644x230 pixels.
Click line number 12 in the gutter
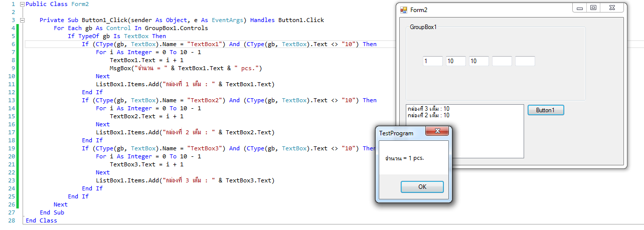tap(13, 92)
